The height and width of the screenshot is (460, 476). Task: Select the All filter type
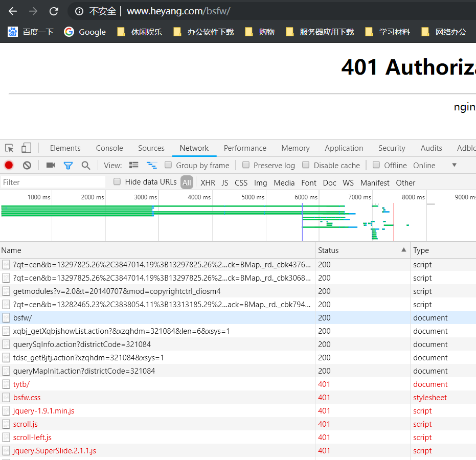[187, 182]
